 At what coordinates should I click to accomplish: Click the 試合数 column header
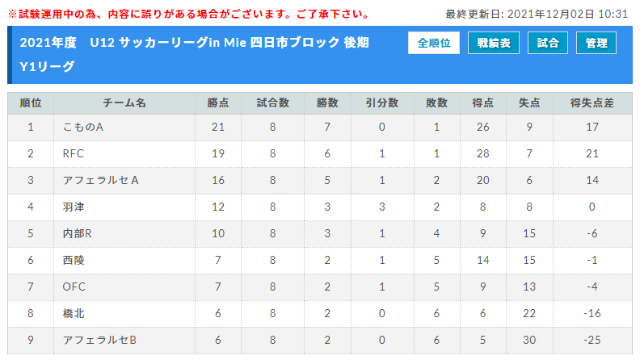pos(272,103)
